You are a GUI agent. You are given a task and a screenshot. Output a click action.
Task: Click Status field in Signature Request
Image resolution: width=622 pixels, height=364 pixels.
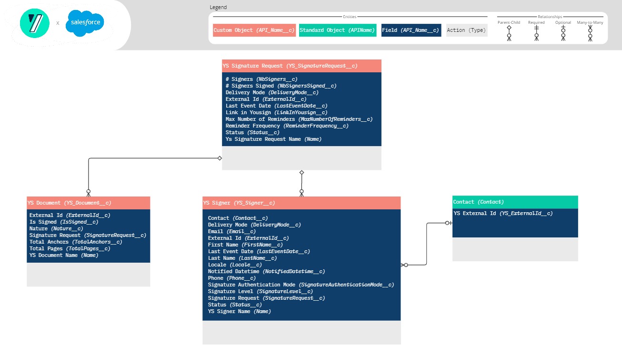pos(252,132)
